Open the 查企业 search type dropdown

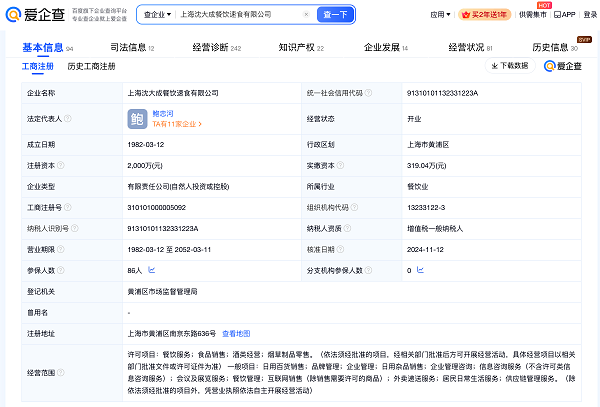155,15
